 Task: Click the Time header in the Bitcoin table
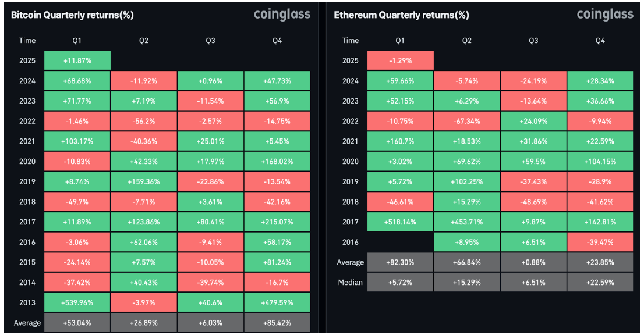27,41
